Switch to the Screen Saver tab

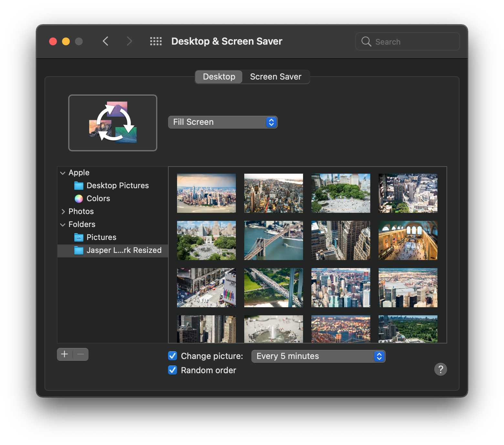pyautogui.click(x=275, y=77)
